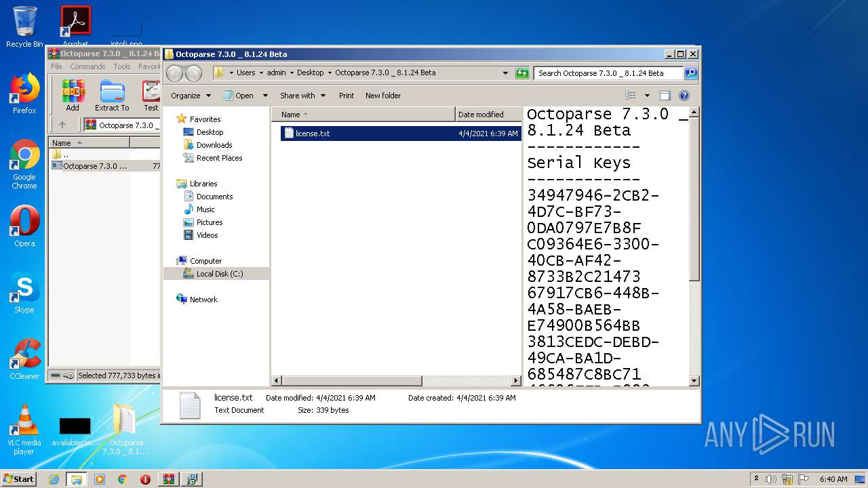Show hidden tray icons arrow
This screenshot has width=868, height=488.
coord(756,479)
